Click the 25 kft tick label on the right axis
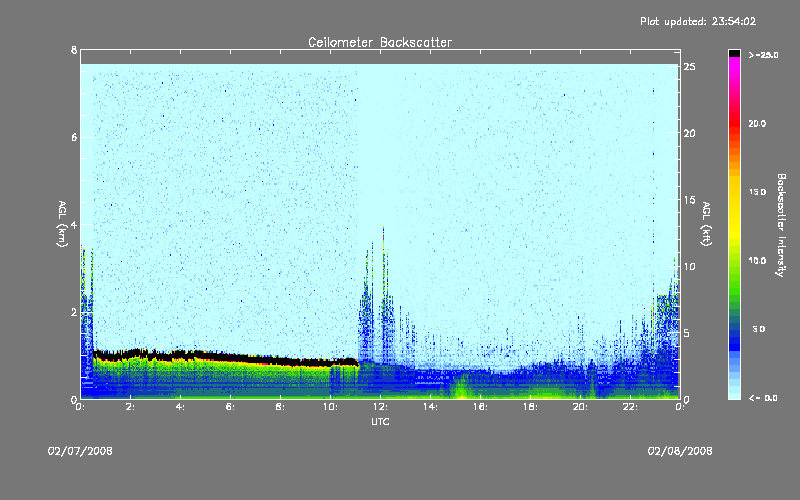 point(689,67)
